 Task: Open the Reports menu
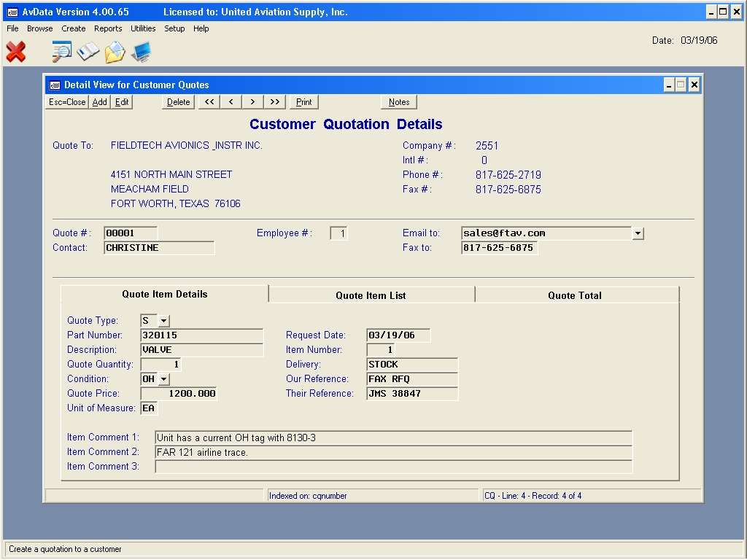click(108, 28)
